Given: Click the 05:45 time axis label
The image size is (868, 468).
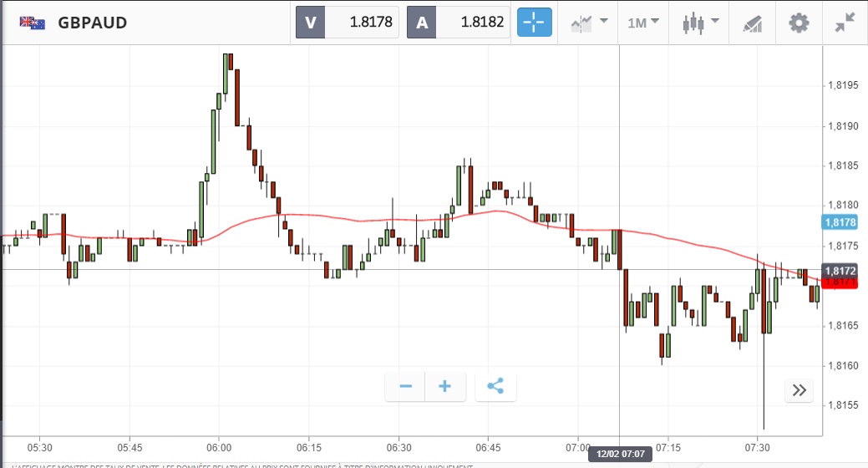Looking at the screenshot, I should (129, 447).
